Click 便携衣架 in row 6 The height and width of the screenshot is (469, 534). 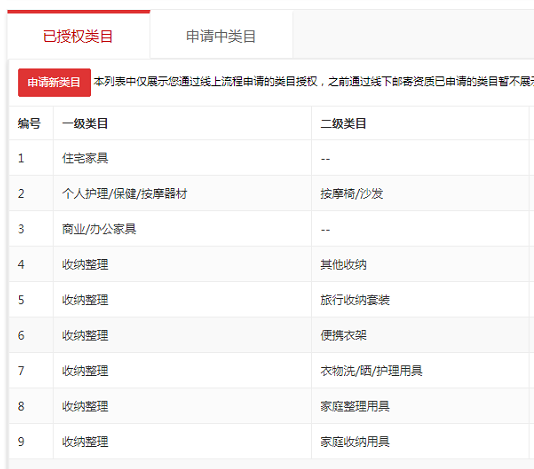point(343,335)
